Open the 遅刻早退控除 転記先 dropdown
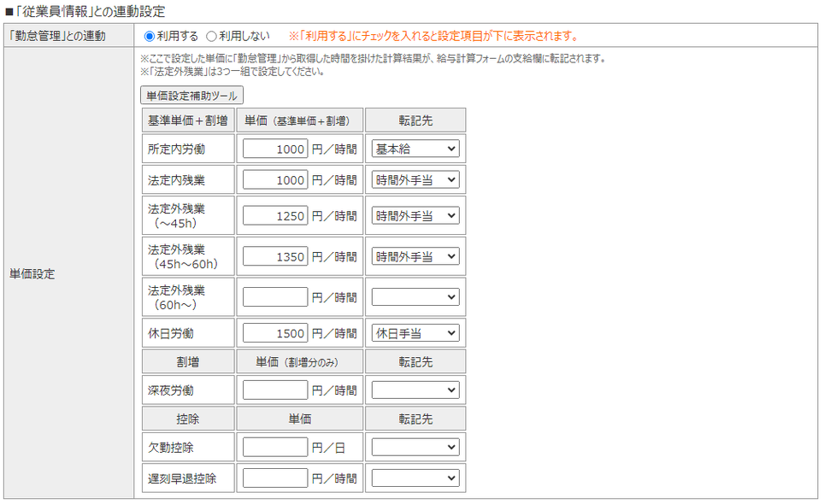The image size is (824, 504). click(415, 478)
